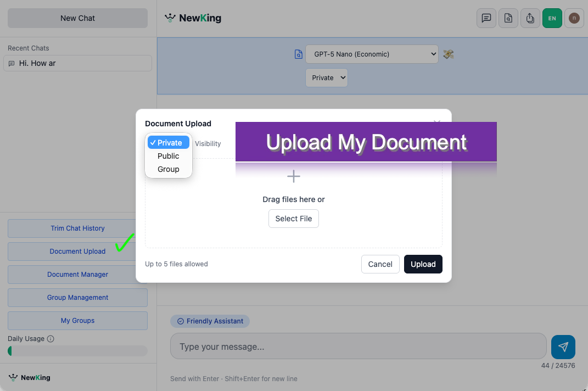Screen dimensions: 588x391
Task: Click Select File to browse documents
Action: pos(293,219)
